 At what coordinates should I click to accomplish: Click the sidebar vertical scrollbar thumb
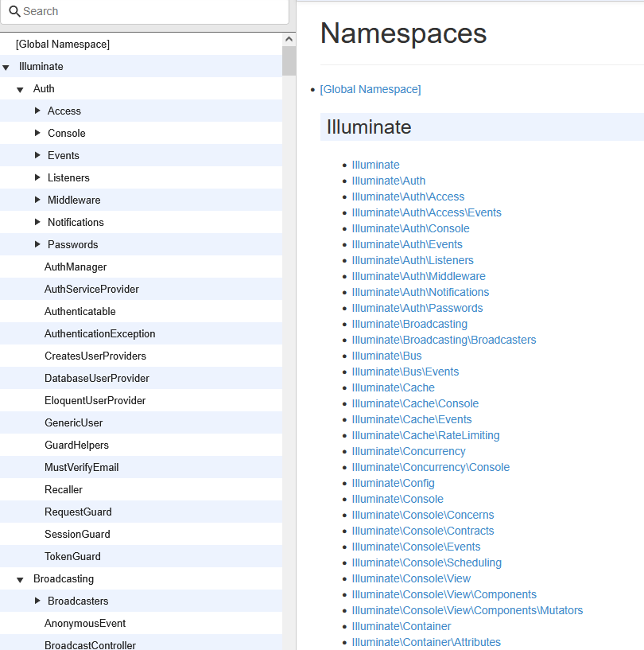[x=289, y=61]
